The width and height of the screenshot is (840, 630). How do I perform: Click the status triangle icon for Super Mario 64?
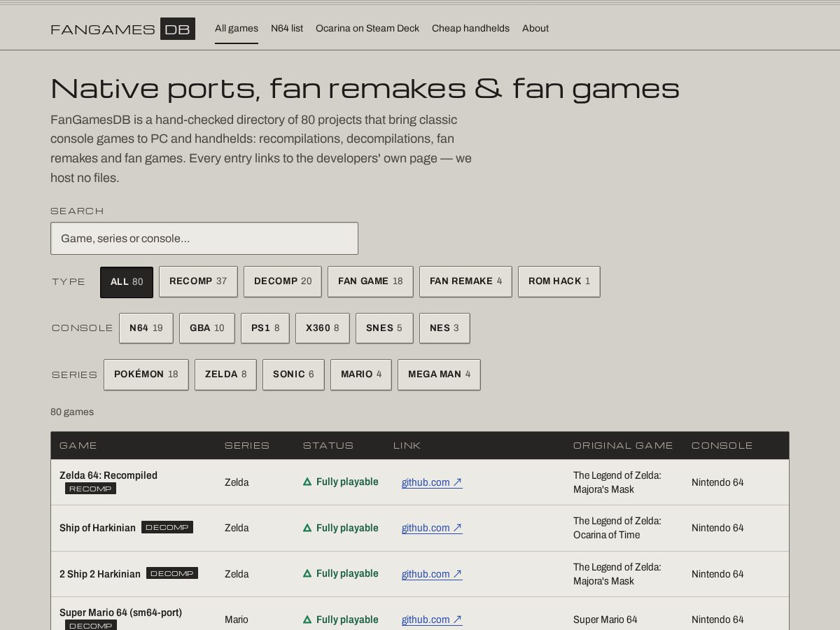coord(307,619)
